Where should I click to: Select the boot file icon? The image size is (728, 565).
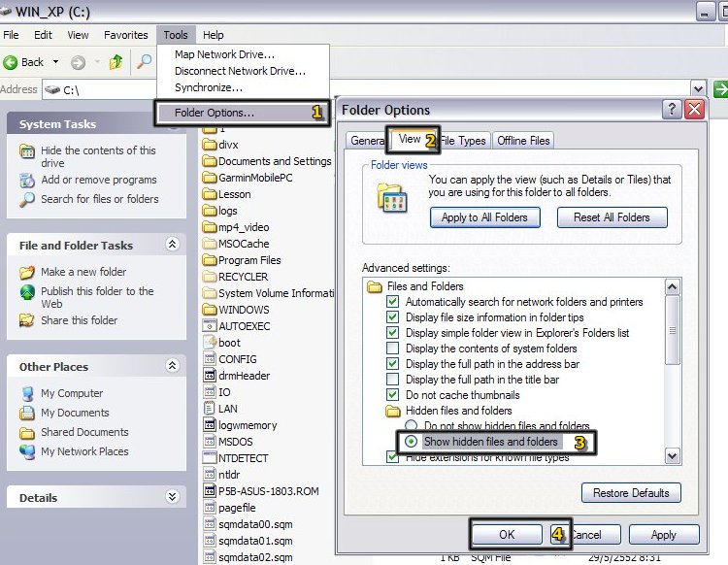(210, 343)
